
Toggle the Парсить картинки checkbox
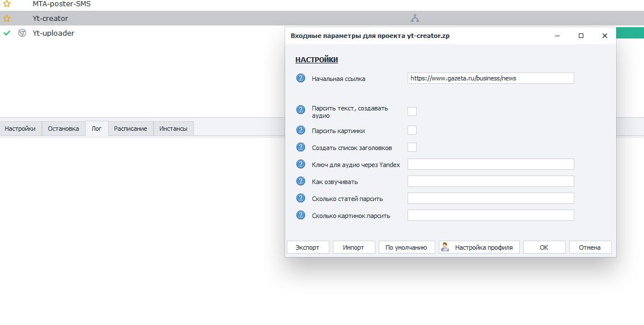coord(412,130)
